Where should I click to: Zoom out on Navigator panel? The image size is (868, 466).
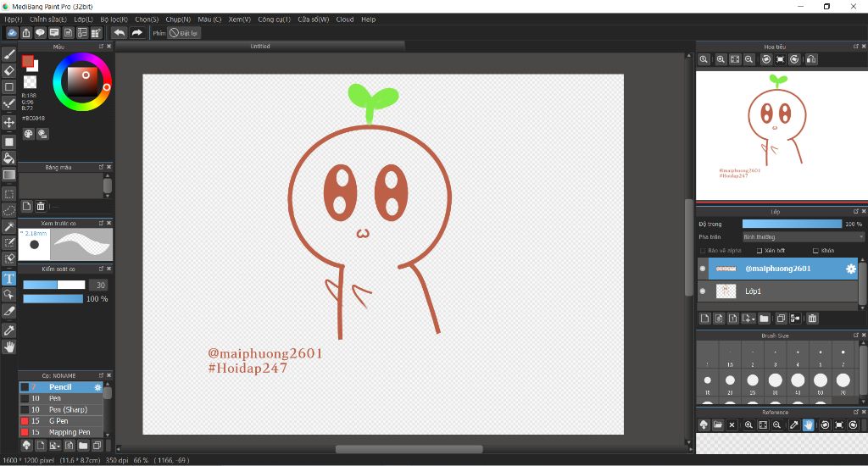(749, 59)
